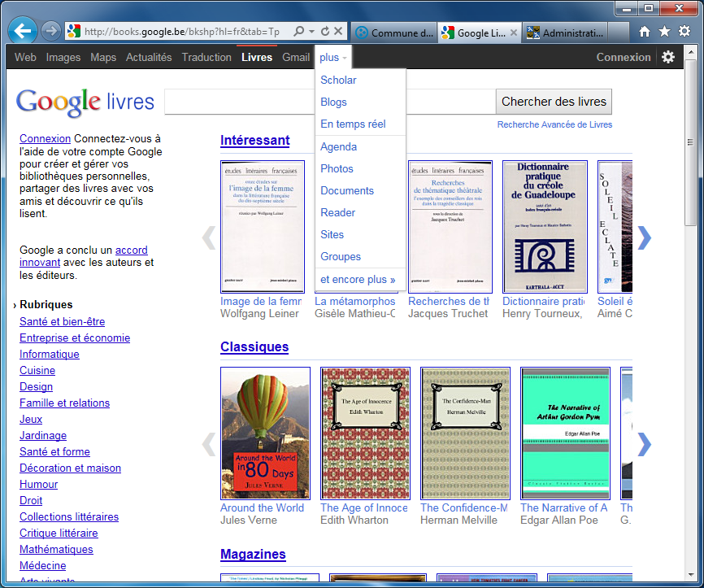Show next books in Classiques carousel
The image size is (704, 588).
click(x=644, y=443)
